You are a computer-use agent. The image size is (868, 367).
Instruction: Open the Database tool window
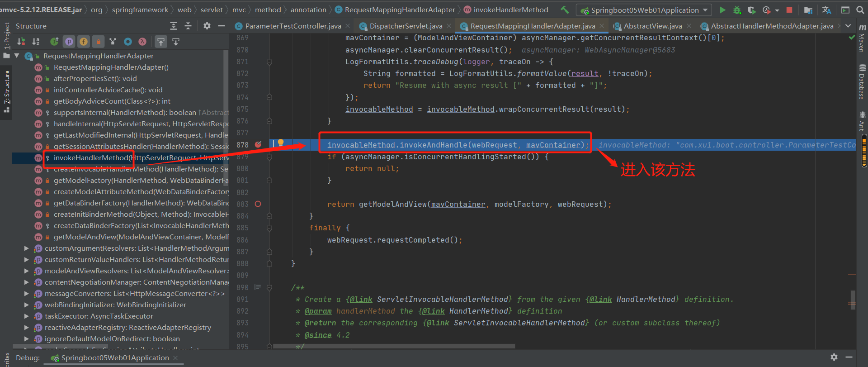point(862,81)
